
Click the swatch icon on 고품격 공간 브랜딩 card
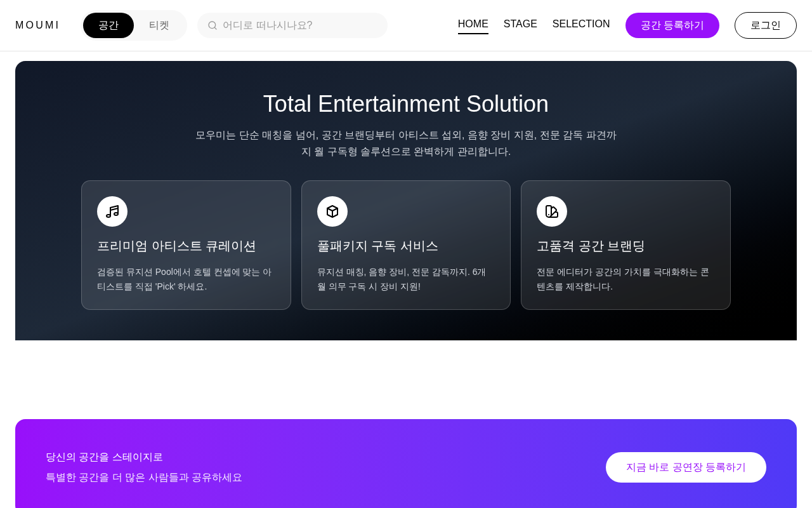552,211
